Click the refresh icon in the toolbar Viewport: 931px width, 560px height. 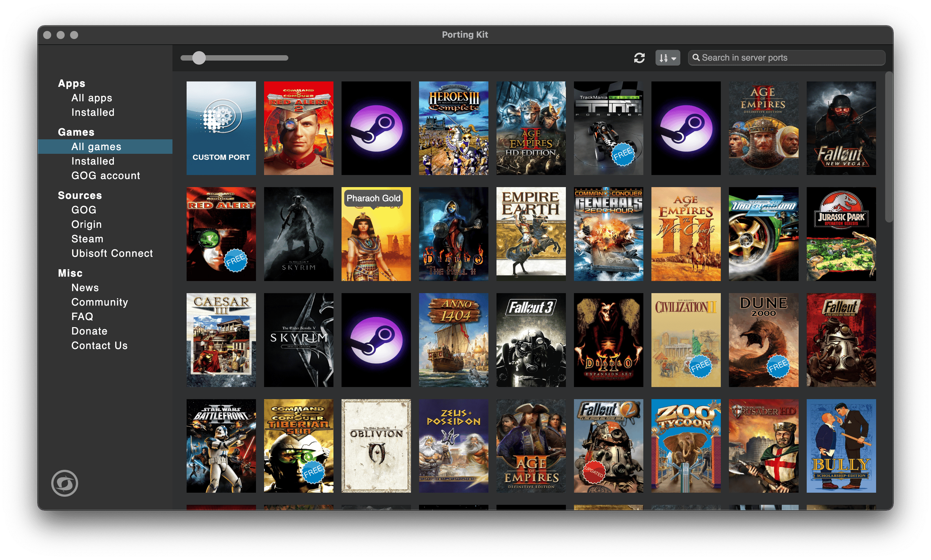pyautogui.click(x=639, y=58)
